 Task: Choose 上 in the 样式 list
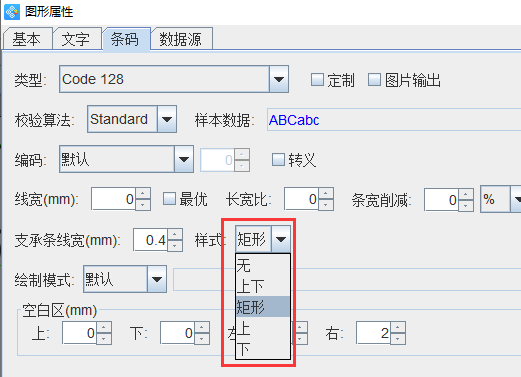click(x=263, y=328)
